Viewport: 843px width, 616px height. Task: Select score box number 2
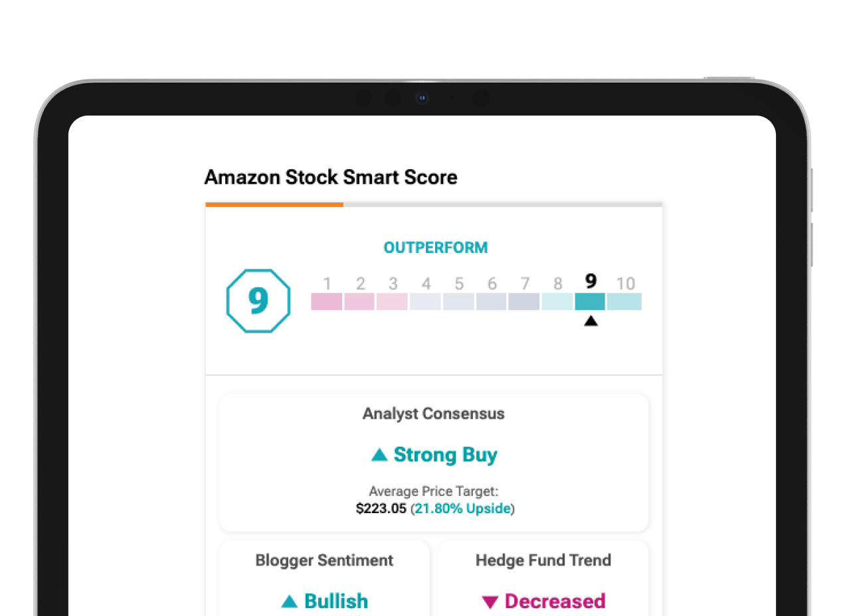pyautogui.click(x=359, y=301)
